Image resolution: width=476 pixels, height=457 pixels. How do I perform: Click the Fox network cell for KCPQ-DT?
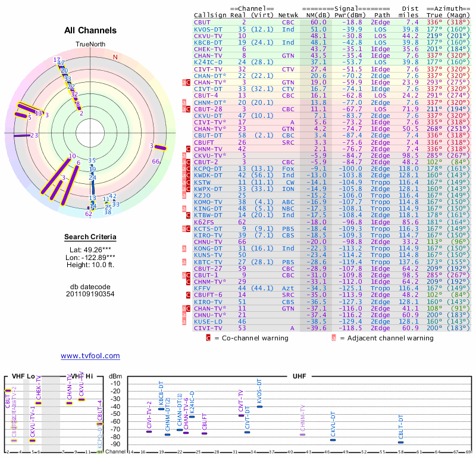288,169
